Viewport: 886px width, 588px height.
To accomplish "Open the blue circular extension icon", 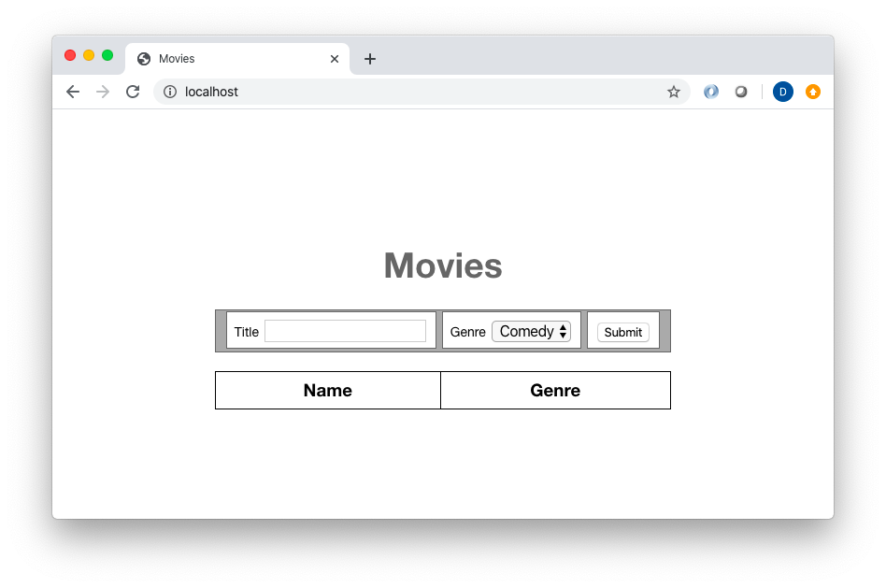I will coord(711,92).
